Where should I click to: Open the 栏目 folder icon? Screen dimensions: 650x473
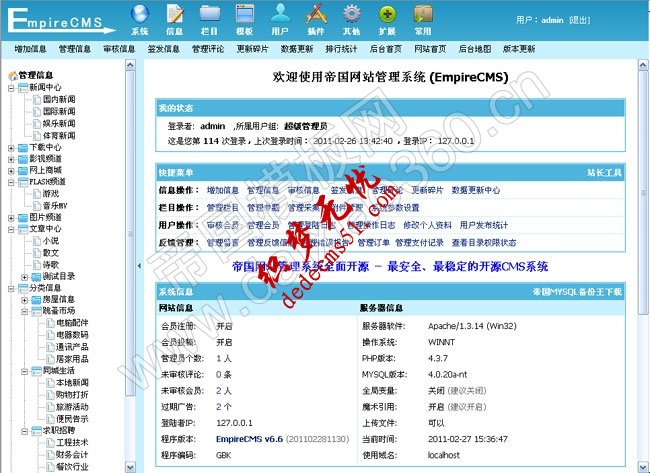[210, 14]
